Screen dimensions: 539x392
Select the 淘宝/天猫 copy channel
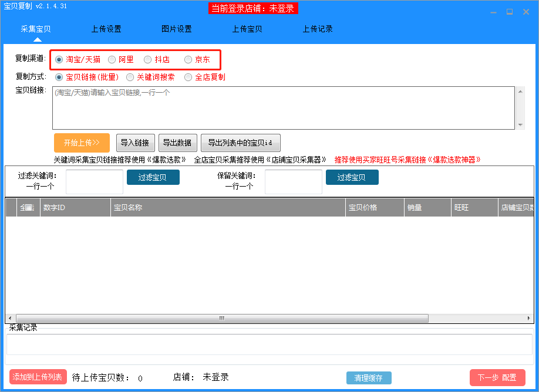pos(59,59)
